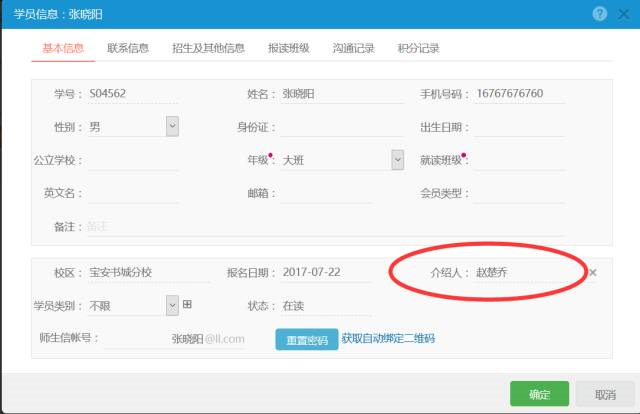
Task: Close the 学员信息 dialog window
Action: point(623,14)
